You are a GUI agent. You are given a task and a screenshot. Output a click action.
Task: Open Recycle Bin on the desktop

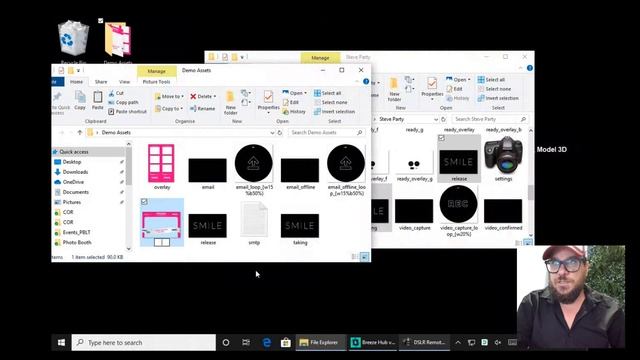tap(73, 41)
